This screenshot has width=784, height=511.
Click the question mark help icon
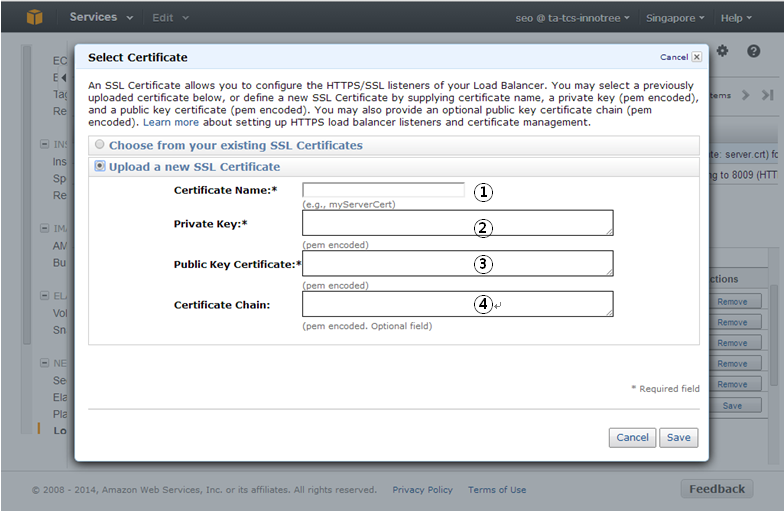coord(754,51)
